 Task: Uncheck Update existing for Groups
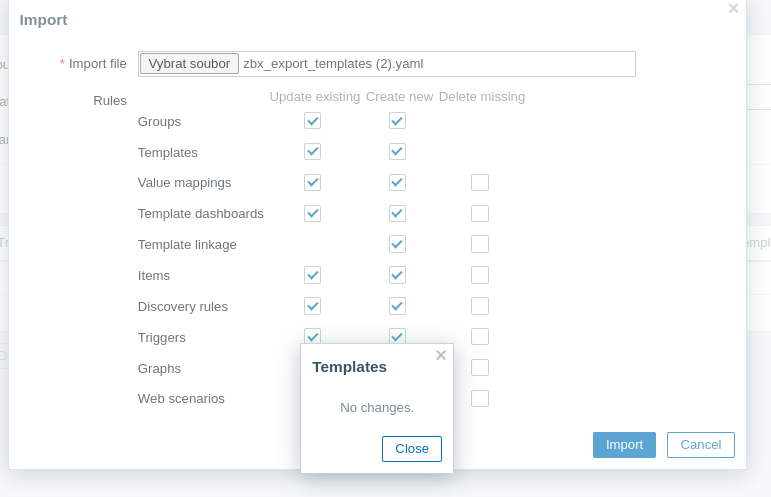(313, 121)
